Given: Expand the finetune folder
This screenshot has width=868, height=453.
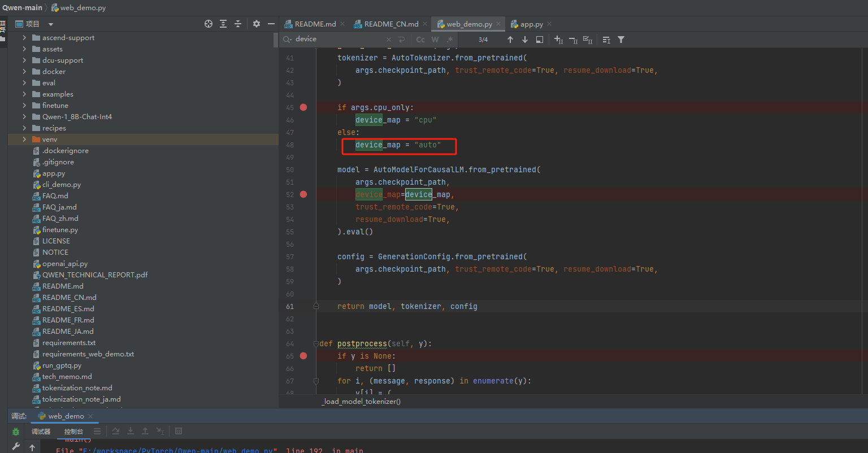Looking at the screenshot, I should coord(24,106).
